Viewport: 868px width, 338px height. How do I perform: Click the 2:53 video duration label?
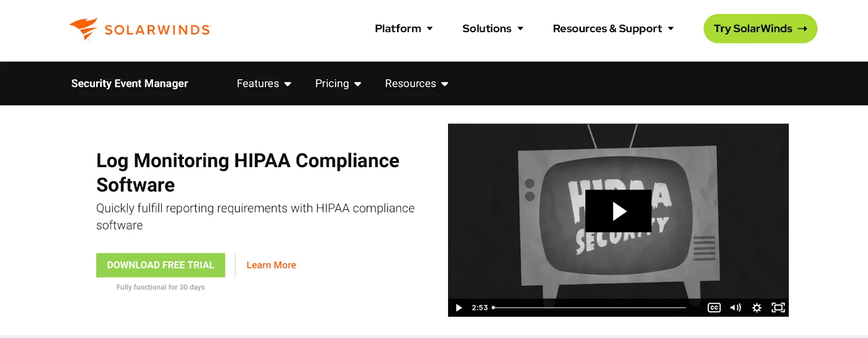pyautogui.click(x=480, y=308)
